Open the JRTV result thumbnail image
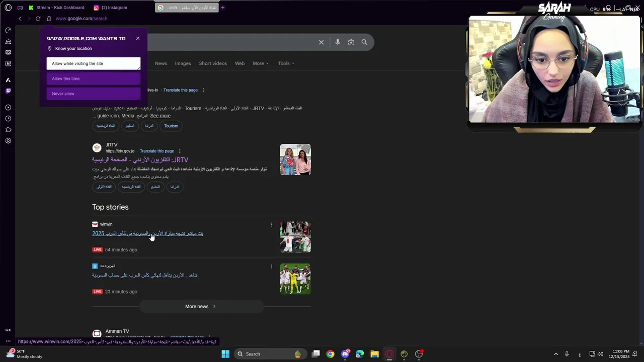Image resolution: width=644 pixels, height=362 pixels. 295,159
